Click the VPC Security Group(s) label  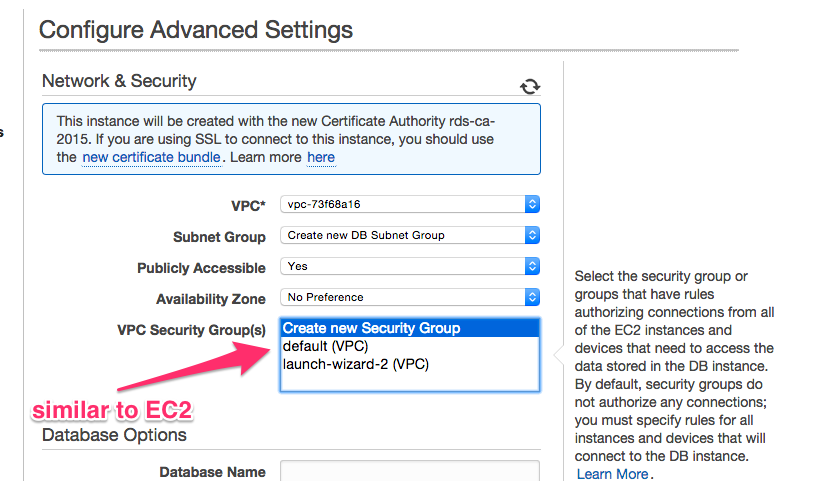click(192, 330)
